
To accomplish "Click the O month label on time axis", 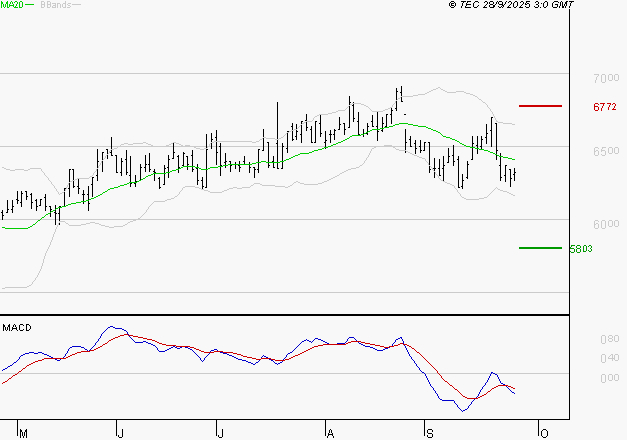I will coord(544,433).
